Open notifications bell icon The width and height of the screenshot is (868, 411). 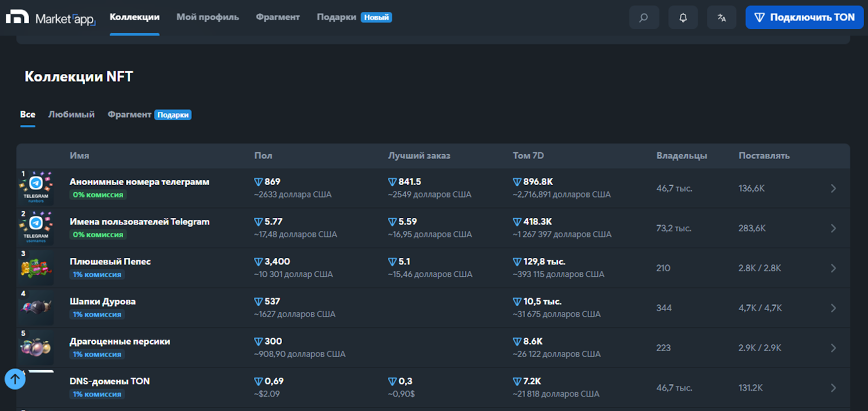682,17
